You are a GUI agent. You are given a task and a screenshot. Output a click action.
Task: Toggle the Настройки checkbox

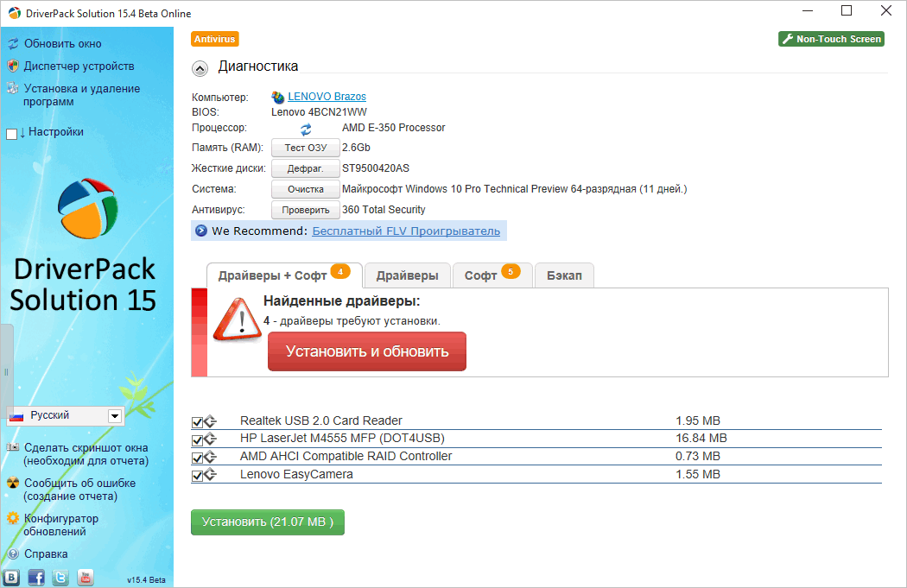pos(11,134)
